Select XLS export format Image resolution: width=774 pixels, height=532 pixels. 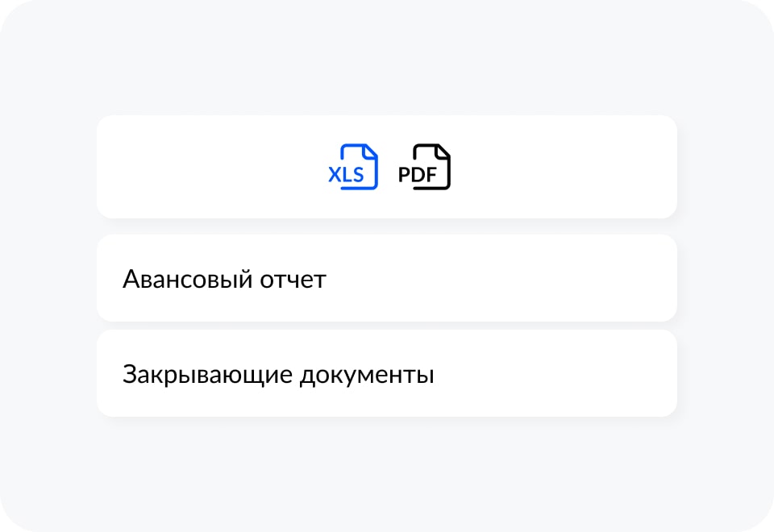[x=354, y=167]
